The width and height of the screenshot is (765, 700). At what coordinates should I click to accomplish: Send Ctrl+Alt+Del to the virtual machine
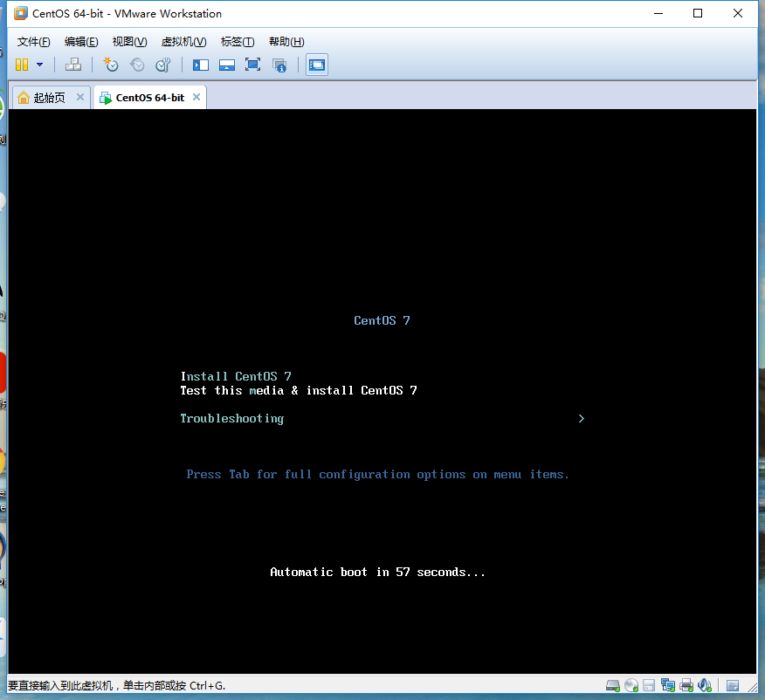[73, 65]
